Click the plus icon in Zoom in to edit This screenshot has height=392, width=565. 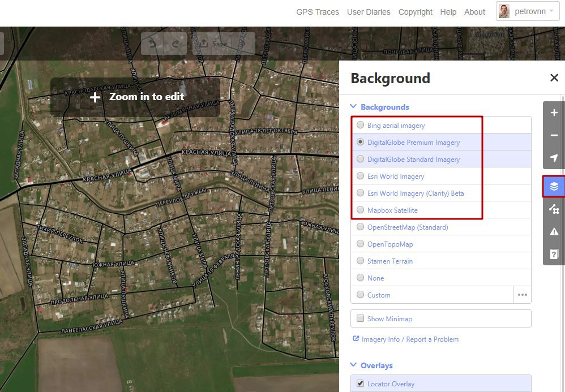click(x=95, y=97)
